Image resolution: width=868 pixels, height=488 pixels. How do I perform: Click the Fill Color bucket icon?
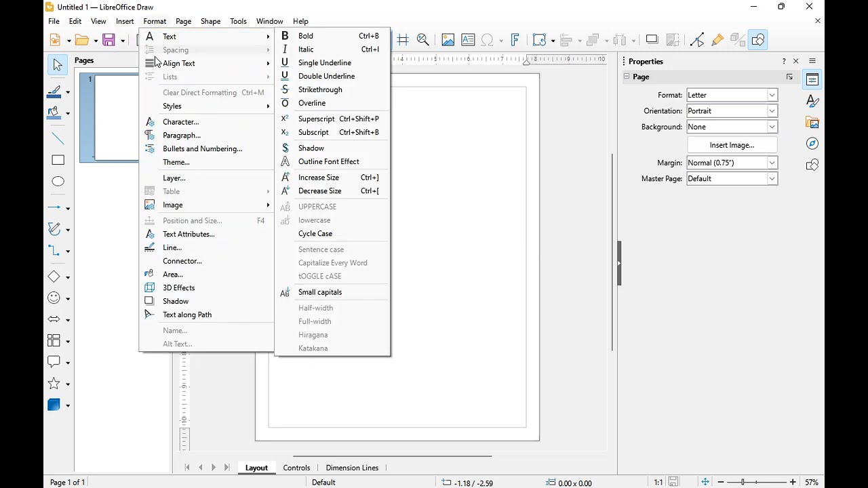pyautogui.click(x=54, y=113)
